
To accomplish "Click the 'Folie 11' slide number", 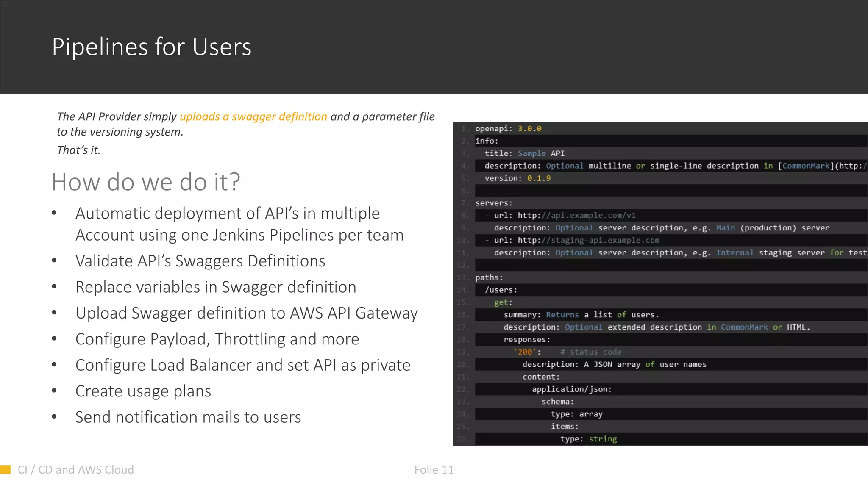I will [x=434, y=470].
